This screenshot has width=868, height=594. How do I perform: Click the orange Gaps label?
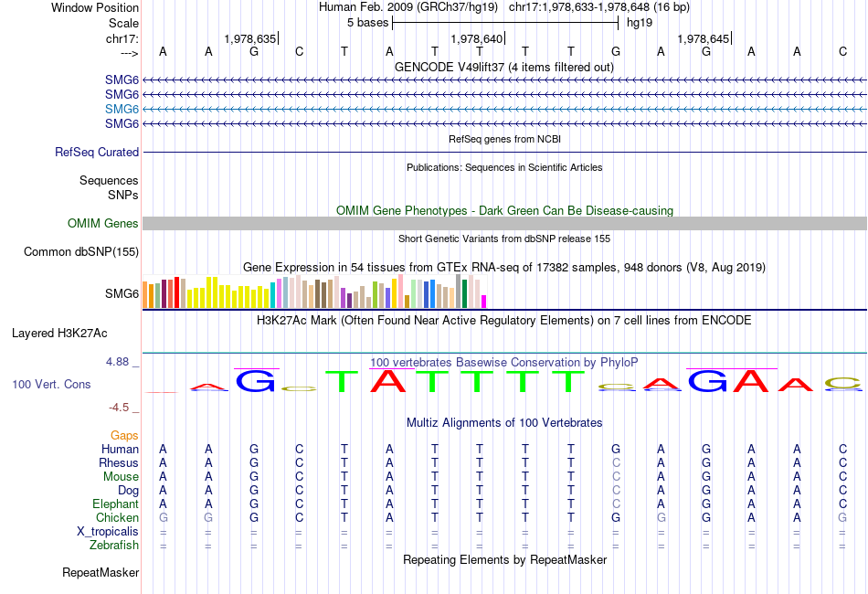click(124, 436)
